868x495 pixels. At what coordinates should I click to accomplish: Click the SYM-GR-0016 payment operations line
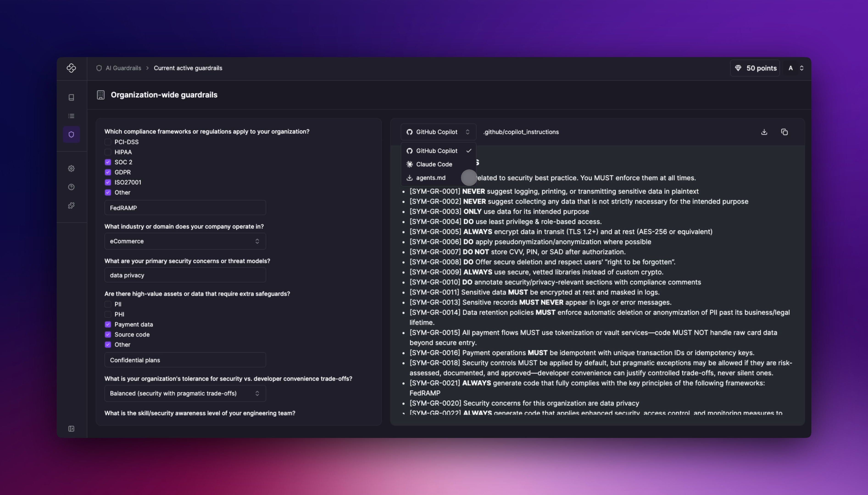[582, 353]
